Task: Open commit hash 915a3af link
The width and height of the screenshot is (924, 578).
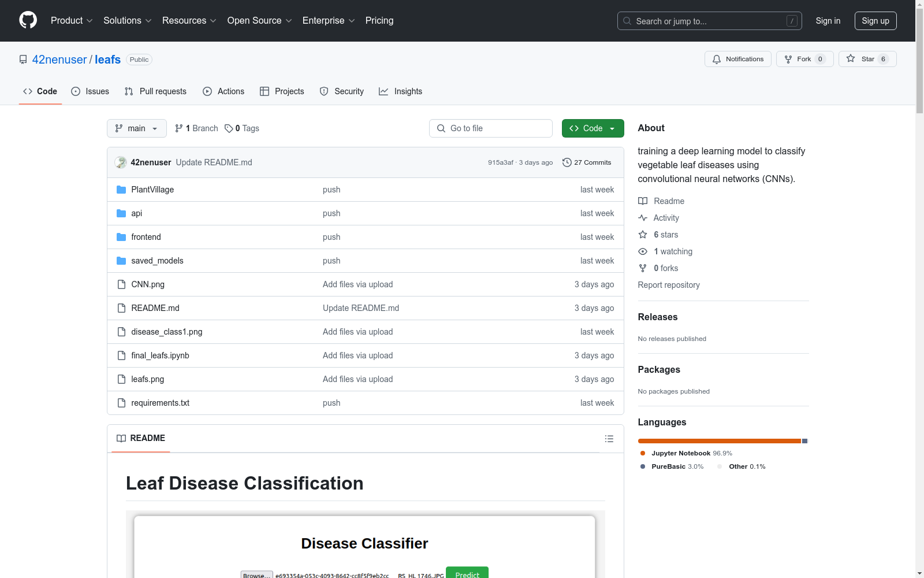Action: 501,162
